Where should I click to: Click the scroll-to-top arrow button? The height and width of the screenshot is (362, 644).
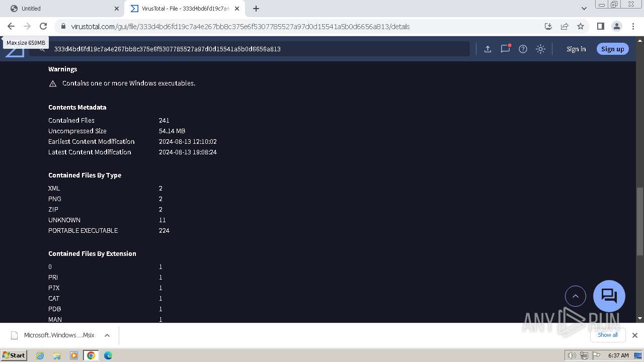pyautogui.click(x=576, y=296)
